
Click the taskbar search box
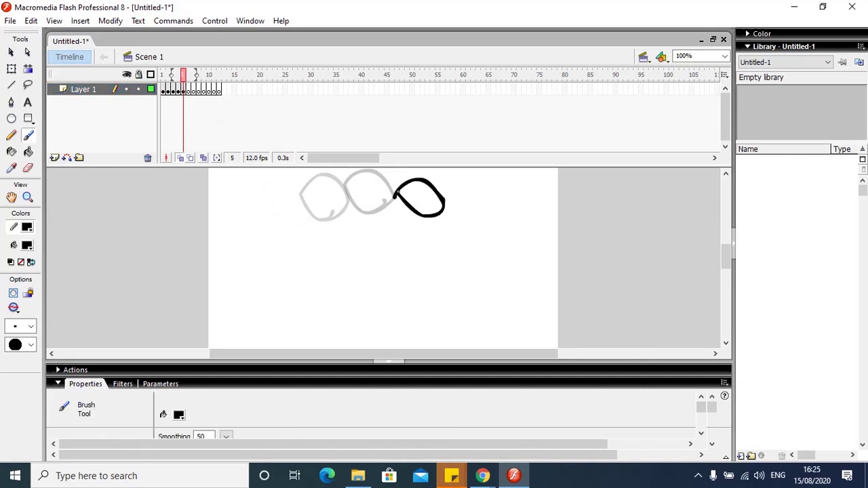coord(141,476)
